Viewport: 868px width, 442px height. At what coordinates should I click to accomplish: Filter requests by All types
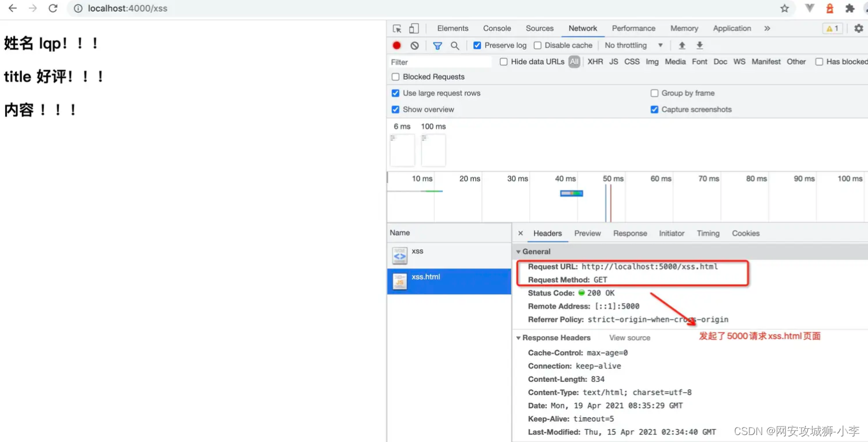[x=574, y=61]
